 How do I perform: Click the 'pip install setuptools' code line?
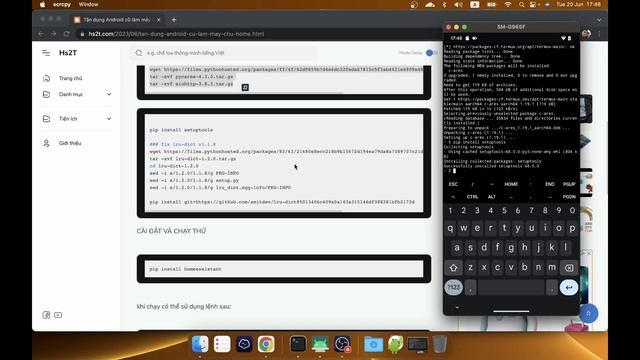click(x=181, y=130)
